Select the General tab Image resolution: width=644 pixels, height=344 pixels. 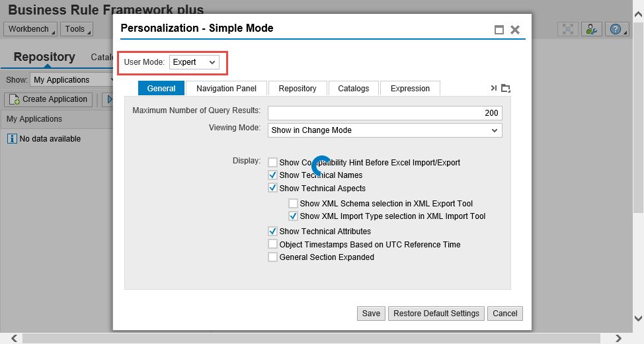[x=161, y=89]
